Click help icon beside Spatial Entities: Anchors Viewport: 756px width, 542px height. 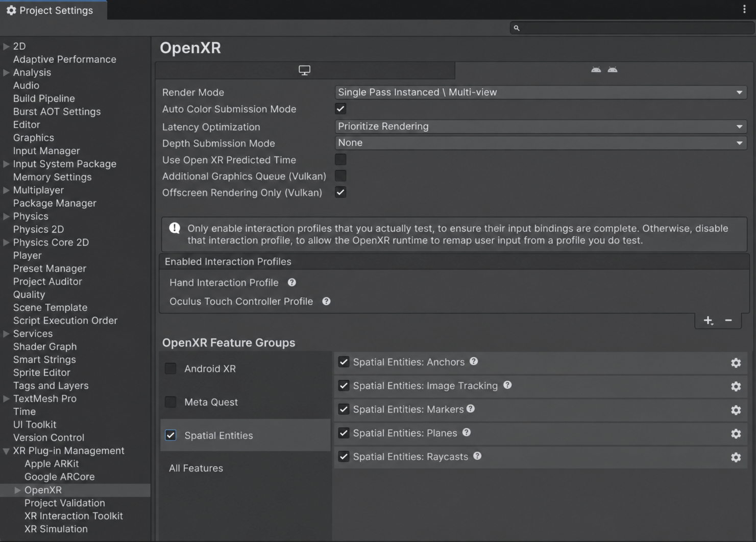(474, 361)
